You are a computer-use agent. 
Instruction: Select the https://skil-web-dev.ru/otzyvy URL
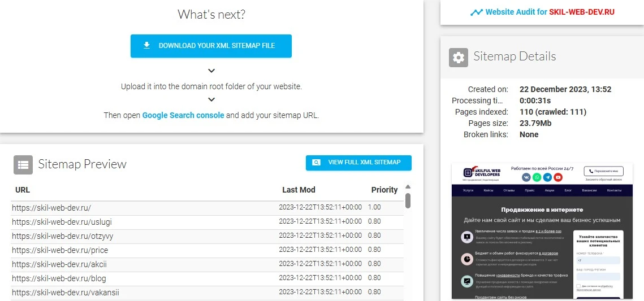point(62,236)
